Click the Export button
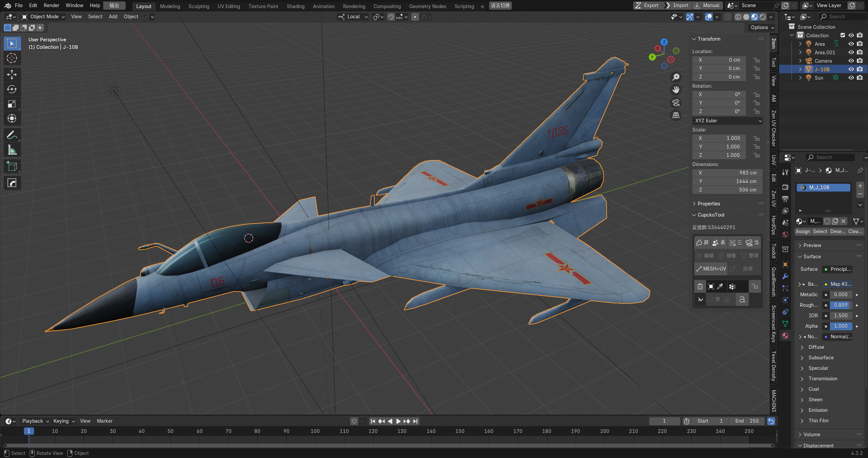The height and width of the screenshot is (458, 868). click(648, 5)
